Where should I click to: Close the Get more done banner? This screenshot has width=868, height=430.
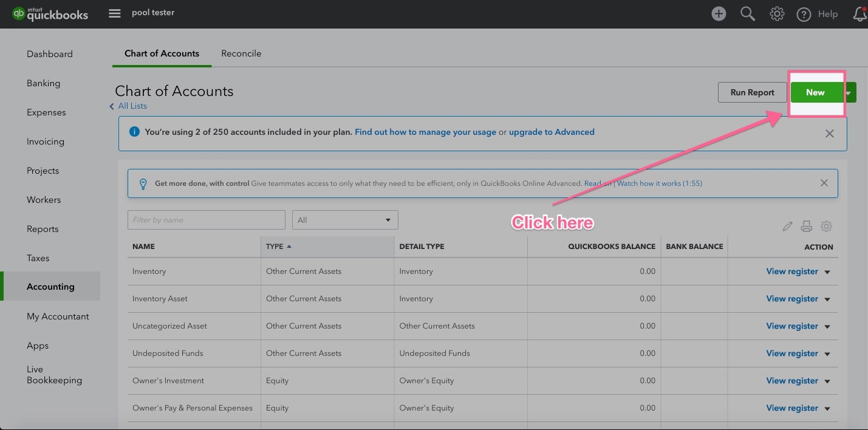pos(824,183)
